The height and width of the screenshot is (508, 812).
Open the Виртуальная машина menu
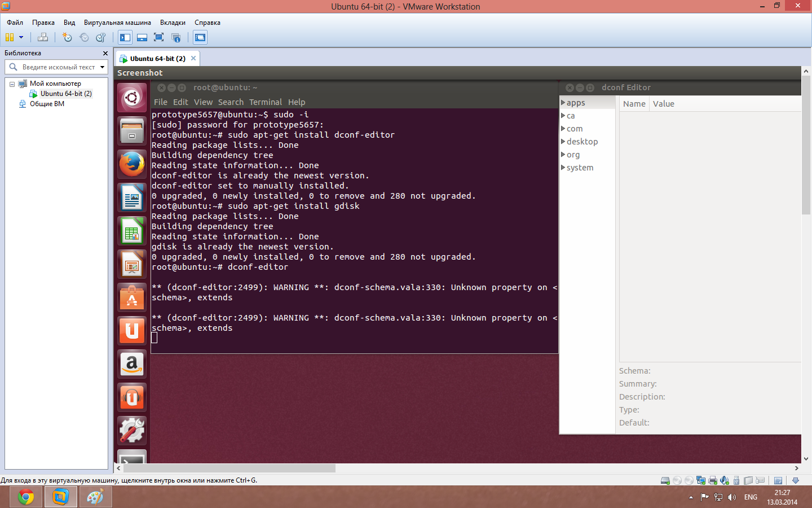[117, 23]
